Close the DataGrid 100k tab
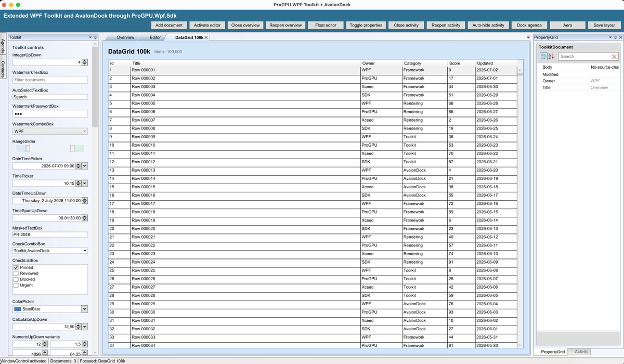This screenshot has height=364, width=624. pyautogui.click(x=206, y=37)
